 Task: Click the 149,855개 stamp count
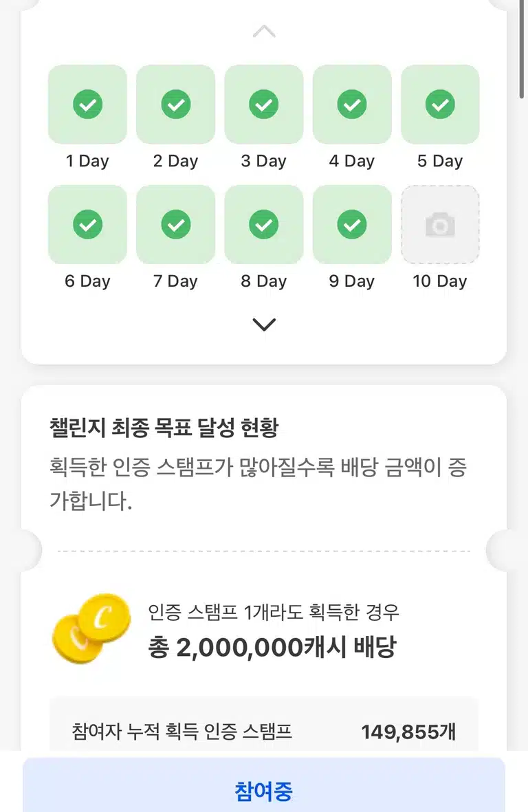tap(408, 732)
